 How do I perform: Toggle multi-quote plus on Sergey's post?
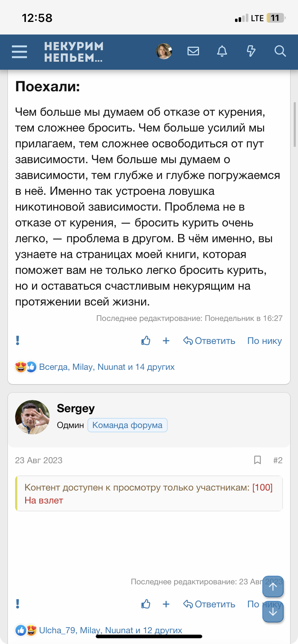[166, 604]
